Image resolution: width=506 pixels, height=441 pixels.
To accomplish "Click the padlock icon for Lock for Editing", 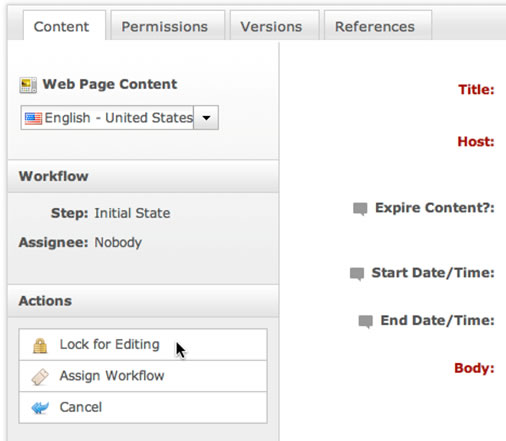I will tap(40, 345).
